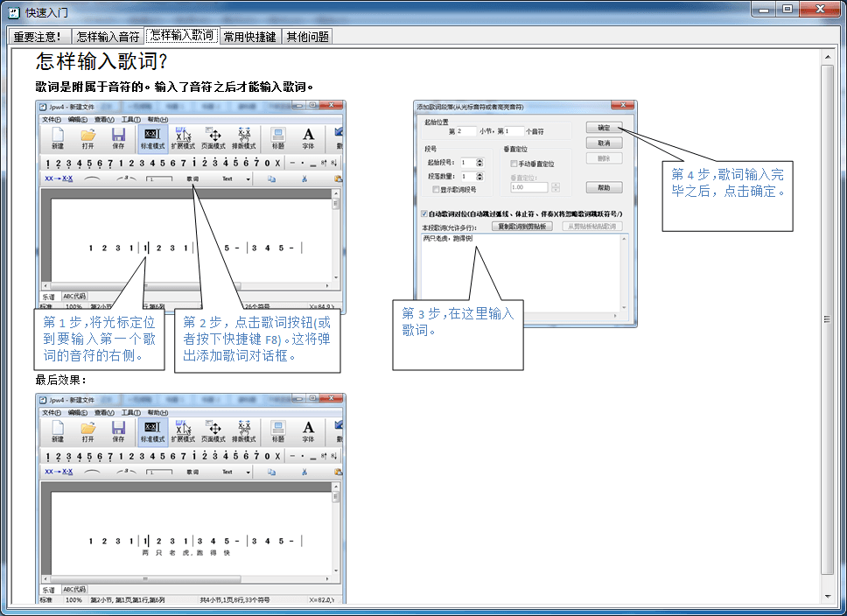Click the 起始段号 spinner arrows
Image resolution: width=847 pixels, height=616 pixels.
tap(479, 163)
